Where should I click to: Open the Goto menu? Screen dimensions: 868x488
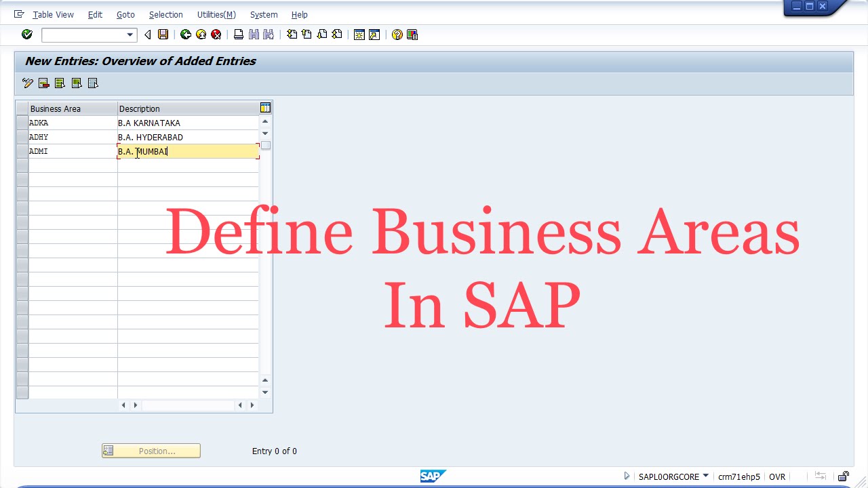click(x=125, y=14)
